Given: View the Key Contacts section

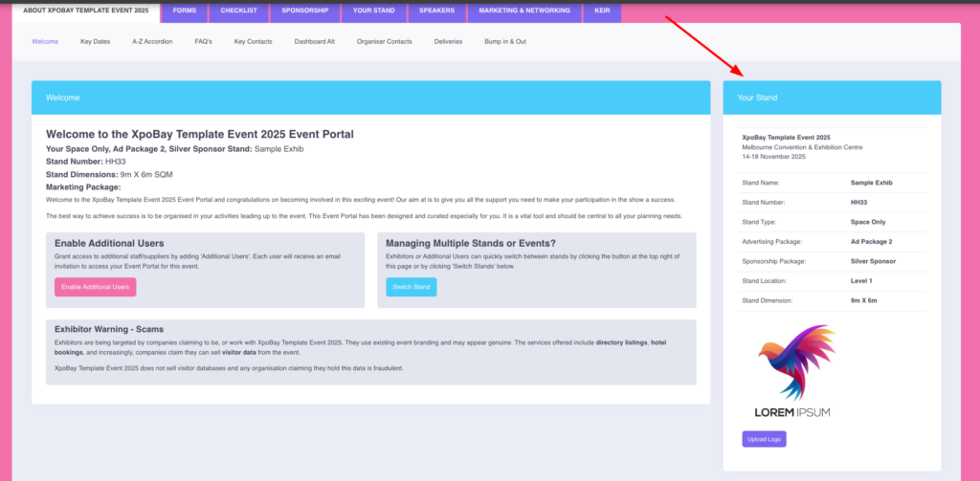Looking at the screenshot, I should tap(253, 42).
